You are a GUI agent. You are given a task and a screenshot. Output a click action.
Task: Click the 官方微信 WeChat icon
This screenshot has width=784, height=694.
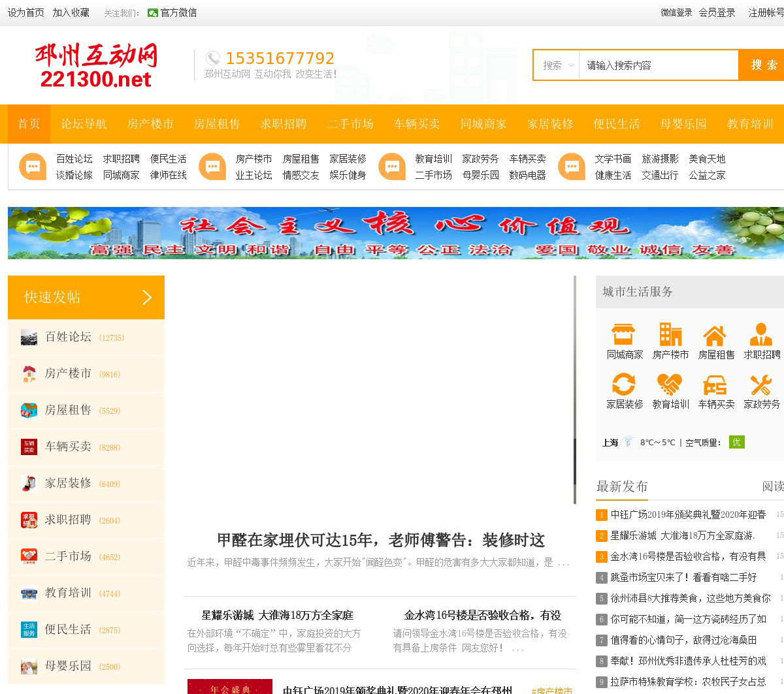point(153,13)
